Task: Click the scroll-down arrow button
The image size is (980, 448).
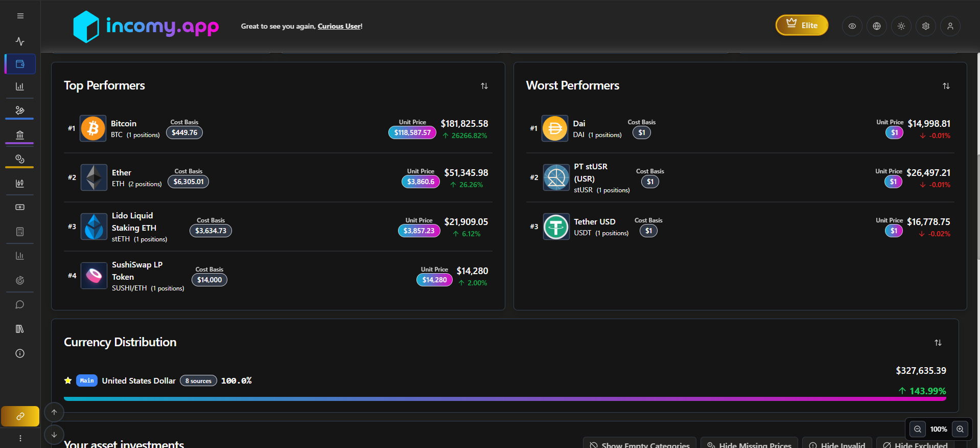Action: point(54,435)
